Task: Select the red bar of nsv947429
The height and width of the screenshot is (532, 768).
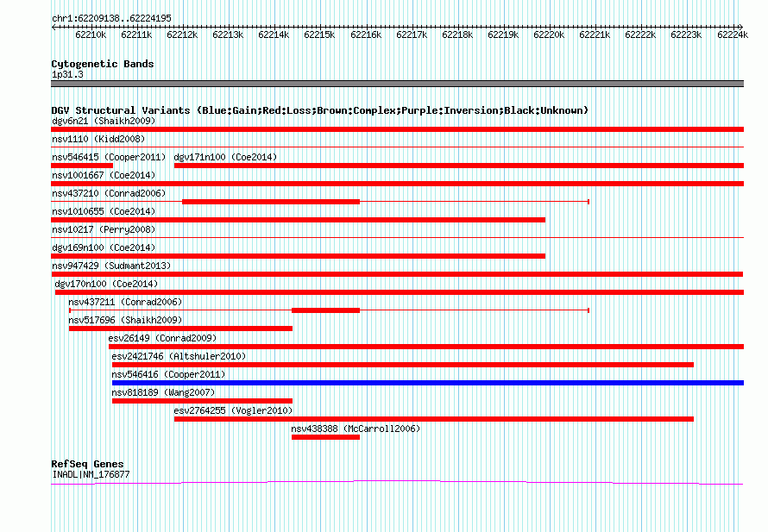Action: pyautogui.click(x=397, y=274)
